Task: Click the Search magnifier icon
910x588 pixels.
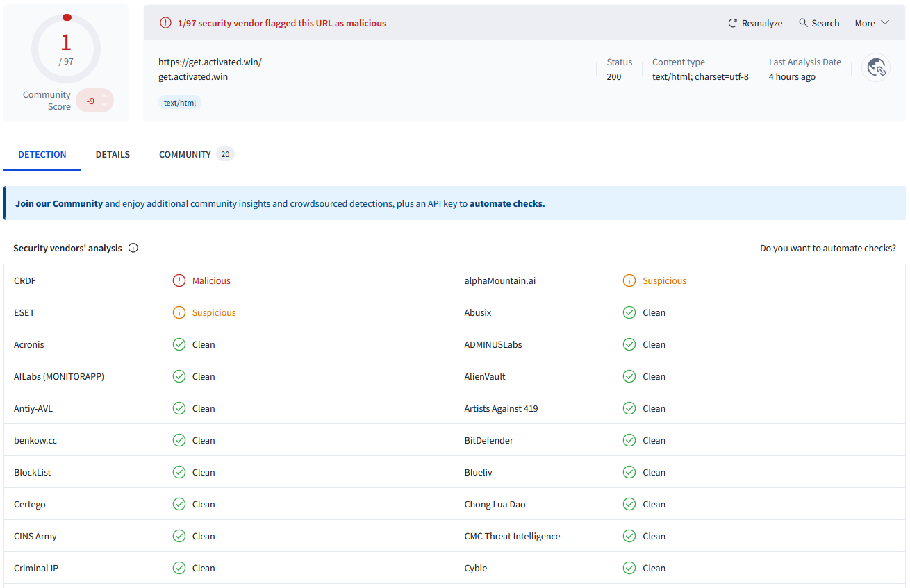Action: (803, 23)
